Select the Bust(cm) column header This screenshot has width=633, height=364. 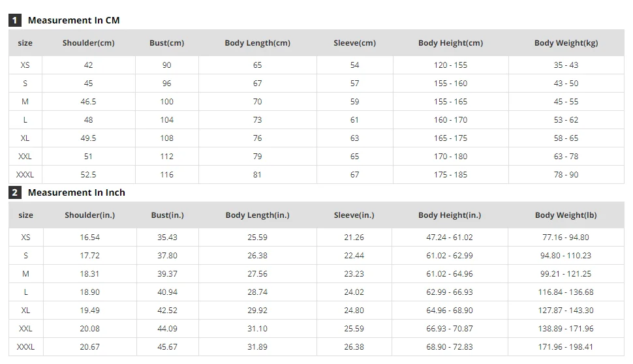pos(166,43)
